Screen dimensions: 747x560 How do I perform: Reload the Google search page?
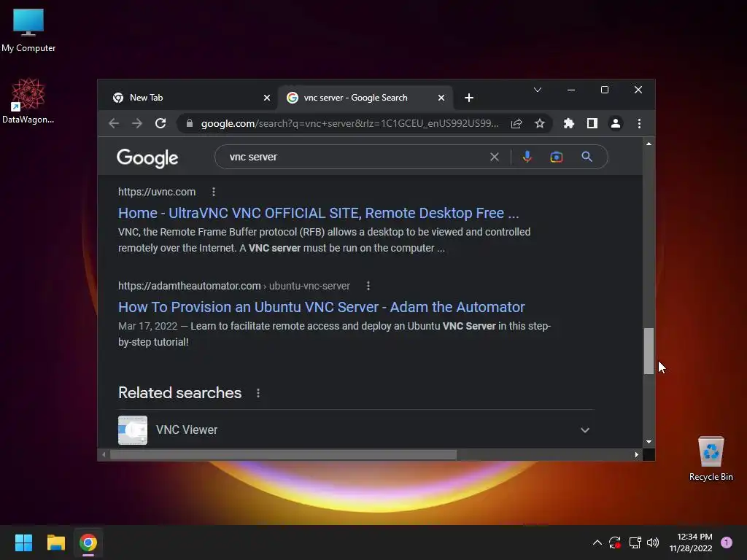point(160,124)
